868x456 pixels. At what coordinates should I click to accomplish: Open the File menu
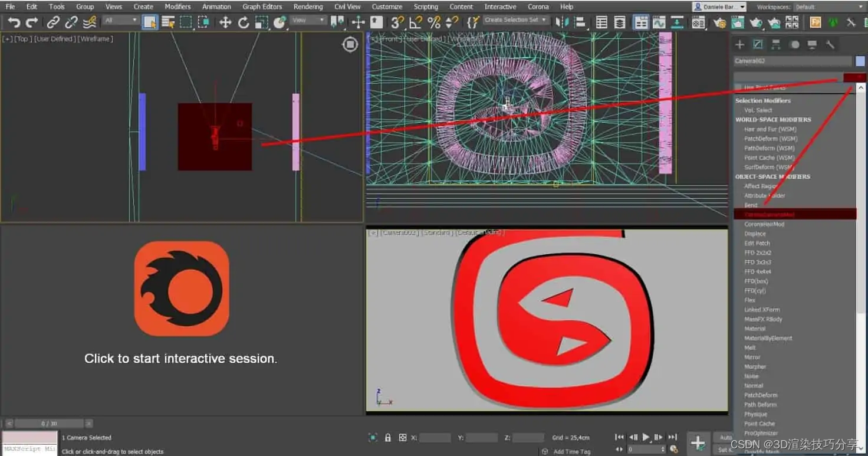tap(10, 6)
